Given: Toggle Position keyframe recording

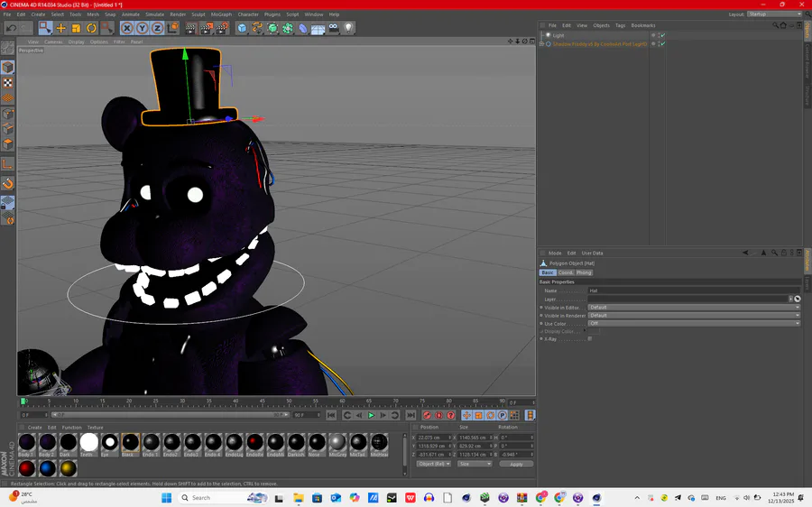Looking at the screenshot, I should pyautogui.click(x=466, y=415).
